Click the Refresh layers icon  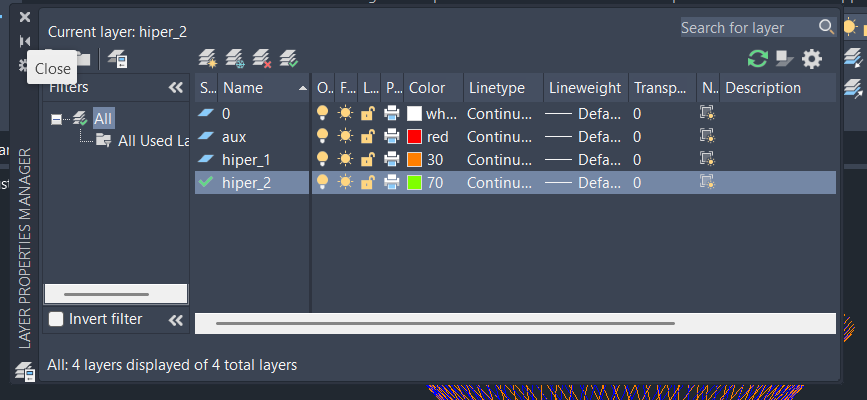(x=758, y=58)
